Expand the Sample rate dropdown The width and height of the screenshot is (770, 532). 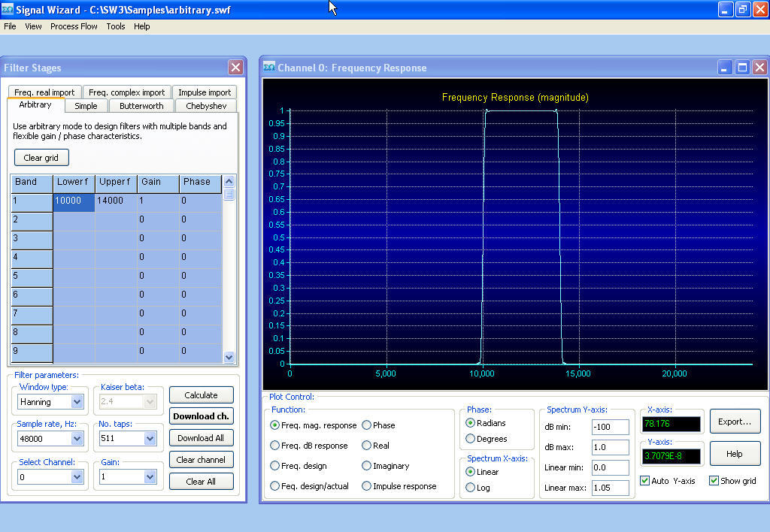(77, 438)
